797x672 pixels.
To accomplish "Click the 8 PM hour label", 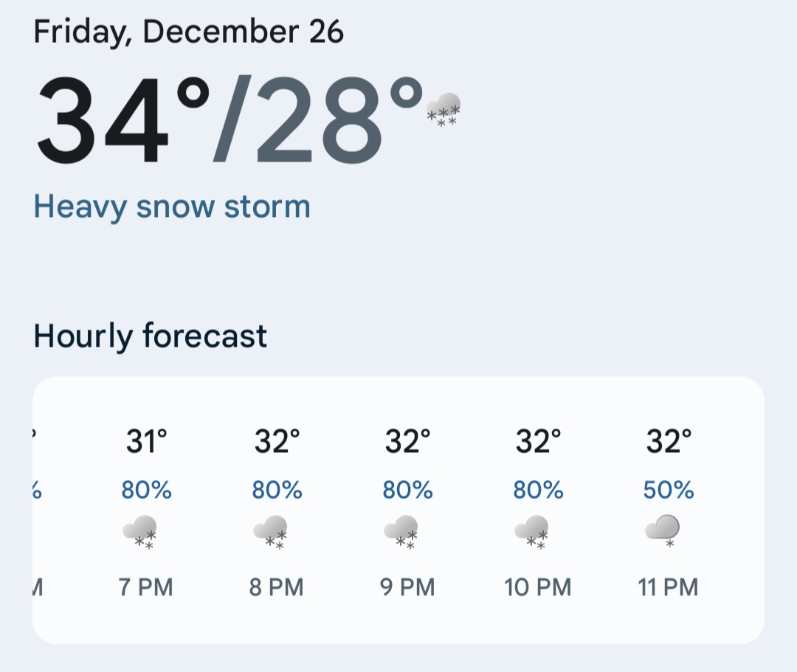I will [277, 588].
